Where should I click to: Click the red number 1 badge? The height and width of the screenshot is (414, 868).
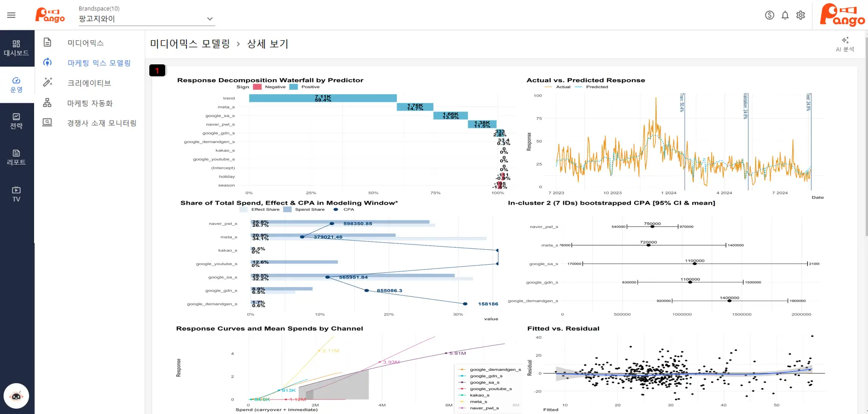157,71
